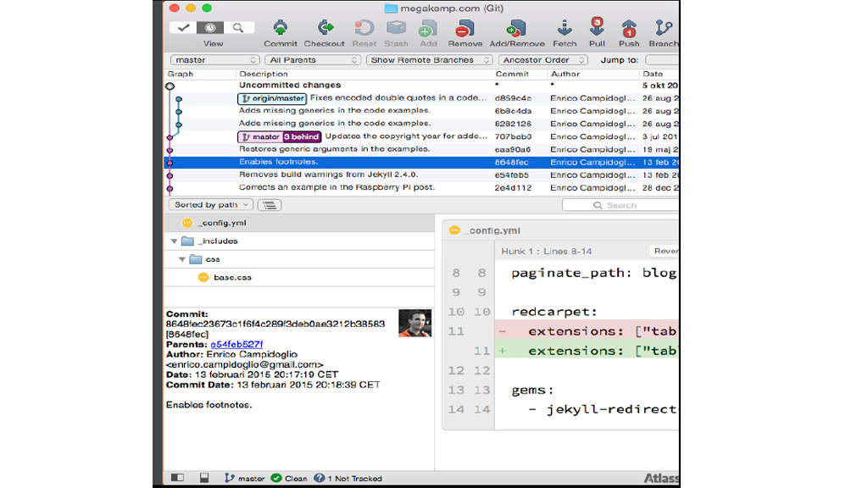Screen dimensions: 868x488
Task: Toggle the sidebar from the status bar
Action: (177, 478)
